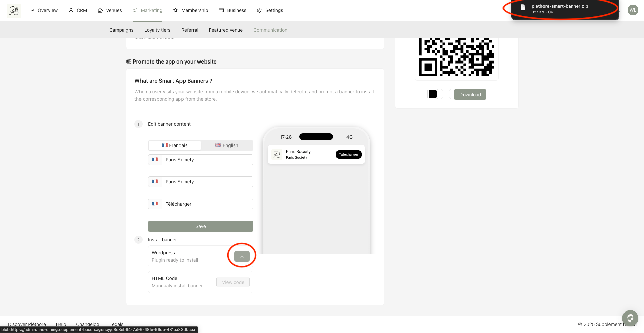Open the WL user avatar menu
This screenshot has width=644, height=333.
pos(633,10)
